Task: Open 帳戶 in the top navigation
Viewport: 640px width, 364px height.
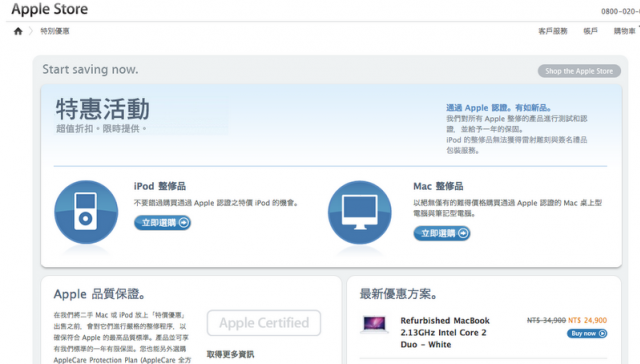Action: pyautogui.click(x=590, y=31)
